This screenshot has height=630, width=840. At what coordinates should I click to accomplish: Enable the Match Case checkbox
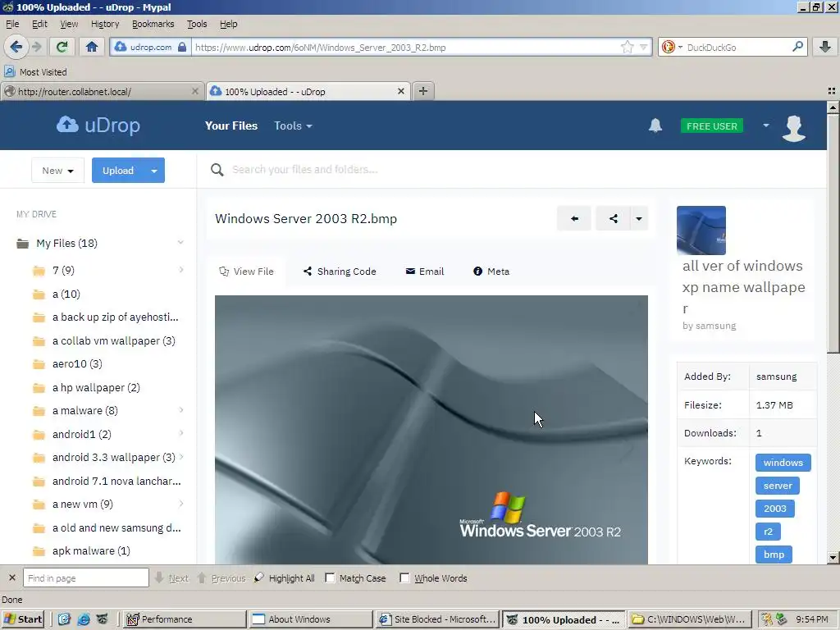tap(330, 578)
